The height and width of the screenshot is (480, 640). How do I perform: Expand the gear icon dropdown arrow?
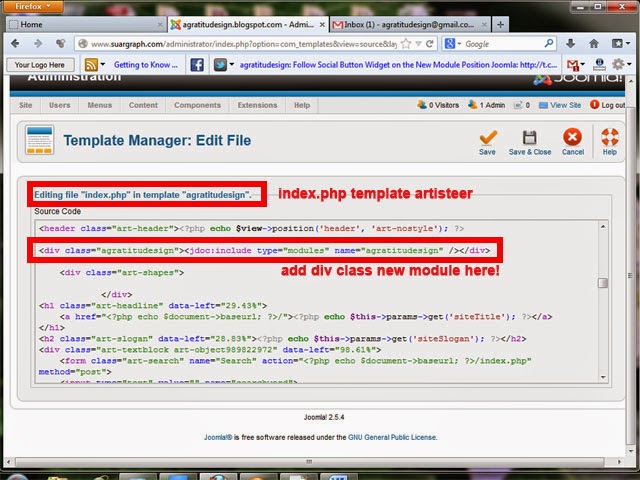629,64
